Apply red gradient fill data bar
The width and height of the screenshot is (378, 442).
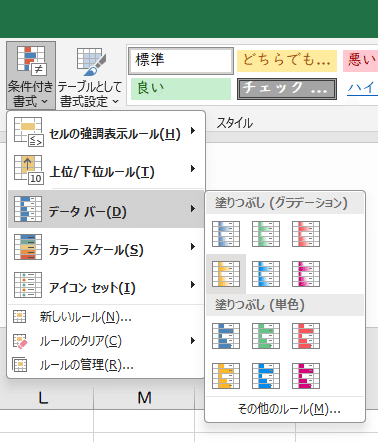point(306,234)
